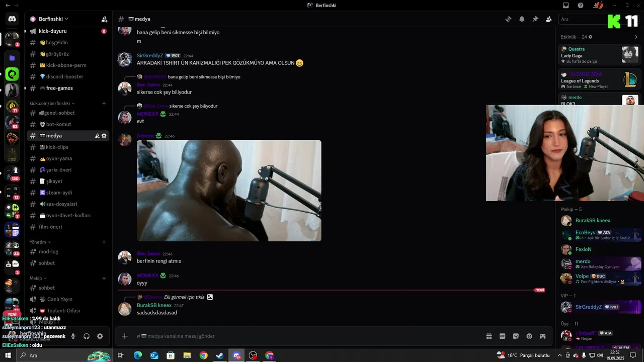644x362 pixels.
Task: Click the invite people icon beside Berfinshki
Action: (104, 19)
